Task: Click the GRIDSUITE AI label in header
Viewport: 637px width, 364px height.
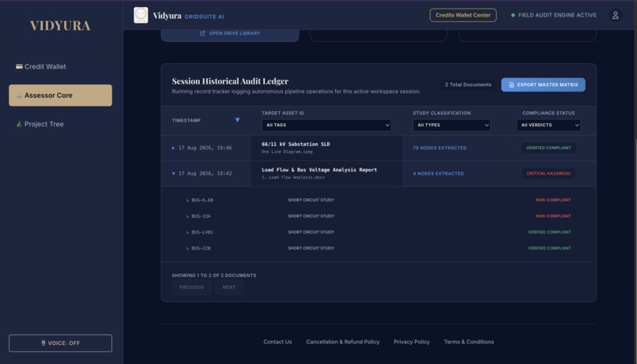Action: point(204,17)
